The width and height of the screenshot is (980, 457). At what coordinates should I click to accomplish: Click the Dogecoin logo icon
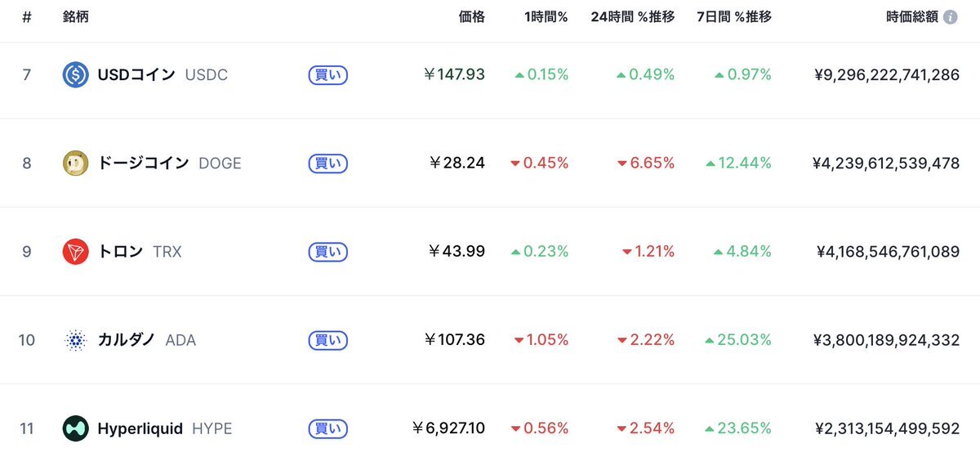[76, 164]
